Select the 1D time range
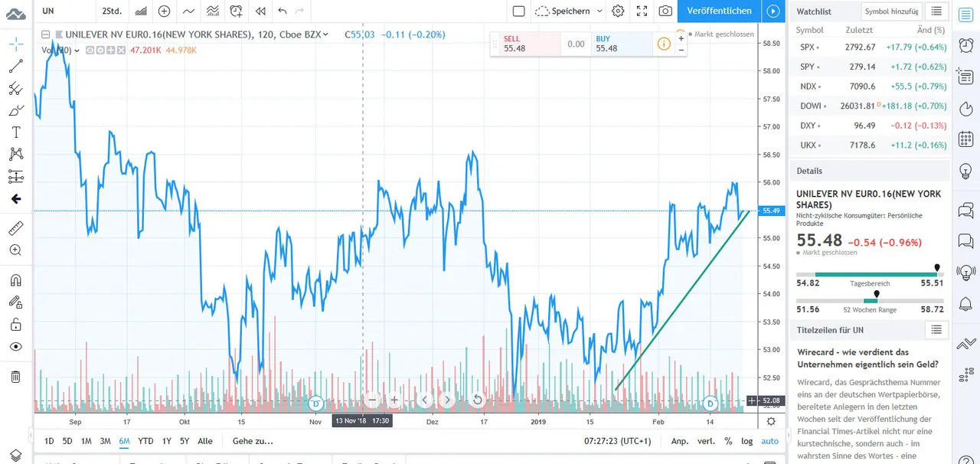Screen dimensions: 980x464 [x=49, y=441]
